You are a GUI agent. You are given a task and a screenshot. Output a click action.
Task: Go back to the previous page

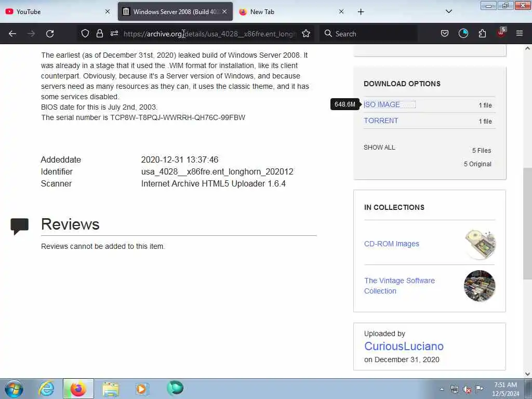pos(12,34)
